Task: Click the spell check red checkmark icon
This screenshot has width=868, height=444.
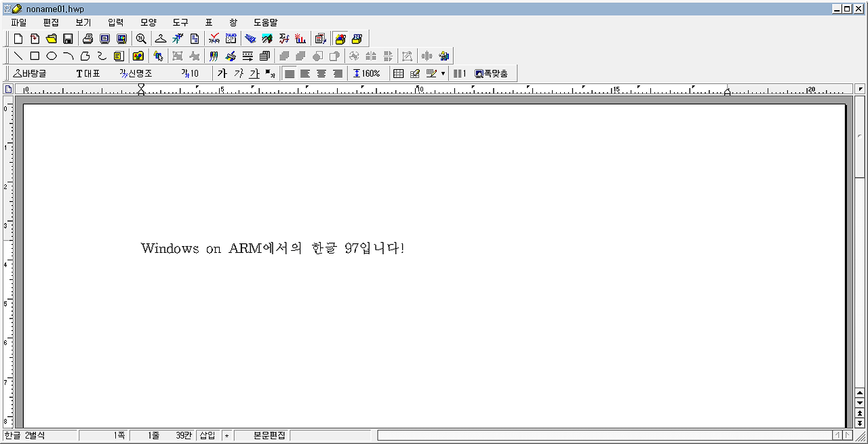Action: tap(214, 39)
